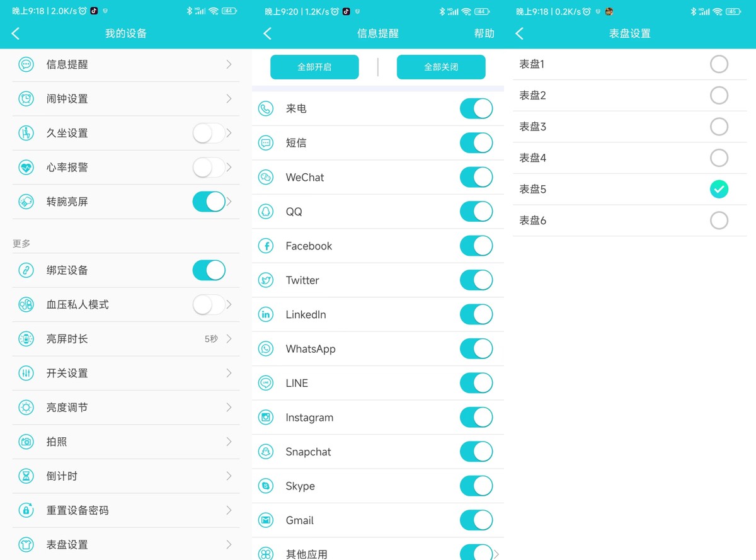Click the Facebook notification icon
The image size is (756, 560).
[265, 246]
